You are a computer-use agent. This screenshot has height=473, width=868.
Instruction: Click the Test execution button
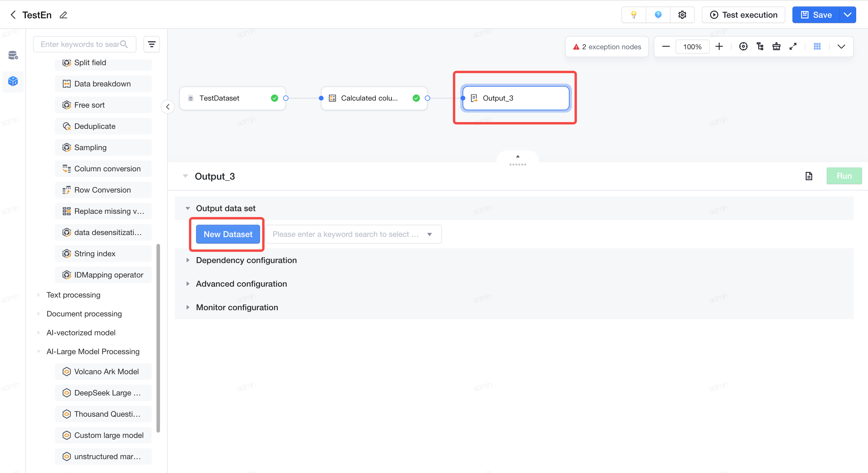tap(743, 15)
